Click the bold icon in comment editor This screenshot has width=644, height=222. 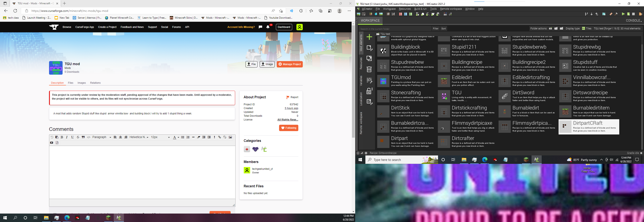pyautogui.click(x=62, y=137)
